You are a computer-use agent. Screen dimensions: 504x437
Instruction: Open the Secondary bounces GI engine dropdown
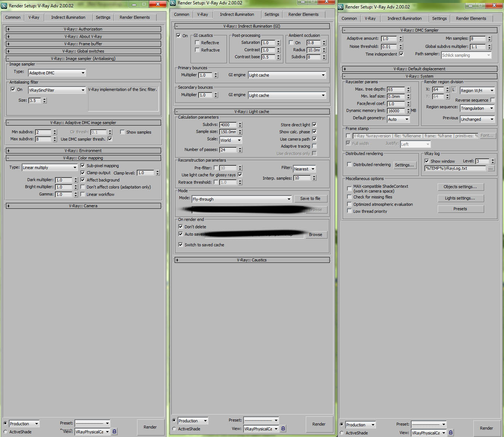coord(287,95)
